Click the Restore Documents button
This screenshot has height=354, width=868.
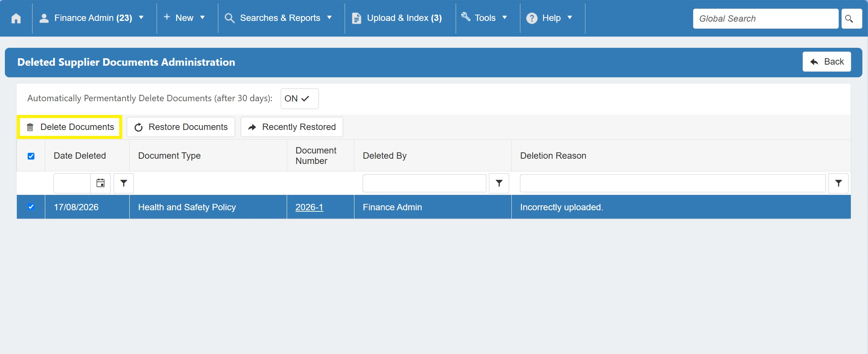coord(181,127)
